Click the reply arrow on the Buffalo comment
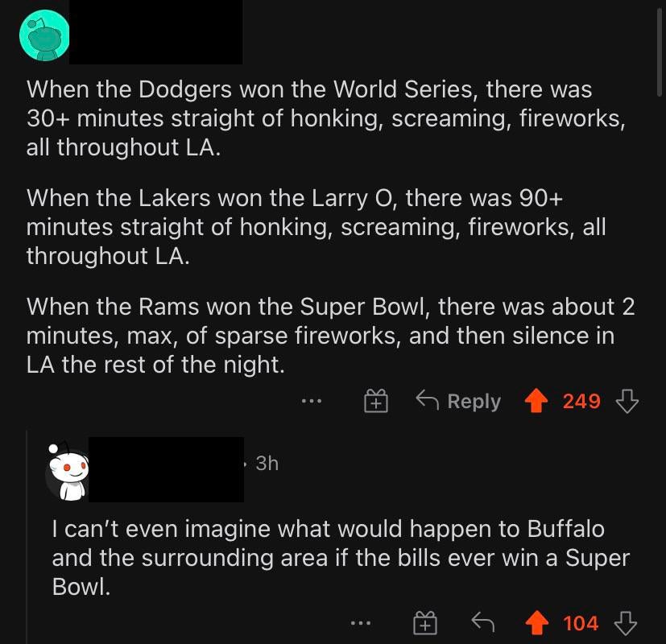This screenshot has height=644, width=666. (482, 623)
